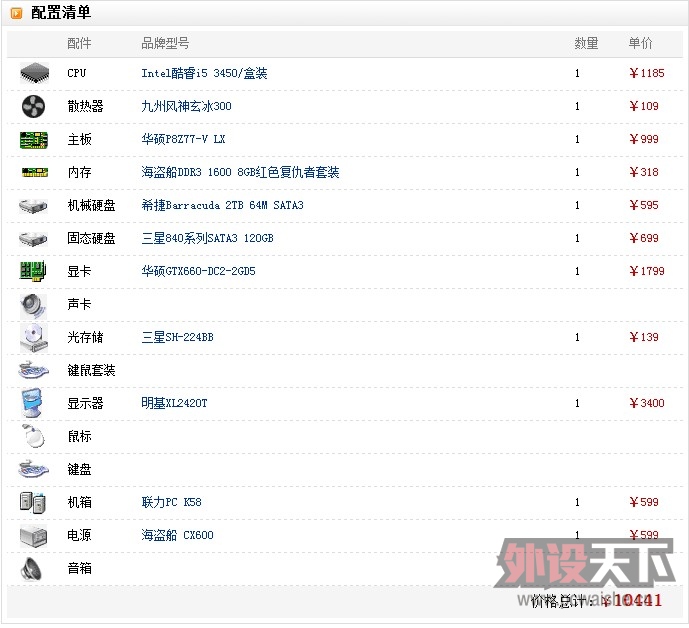This screenshot has width=689, height=628.
Task: Click the 鼠标 label
Action: pyautogui.click(x=79, y=436)
